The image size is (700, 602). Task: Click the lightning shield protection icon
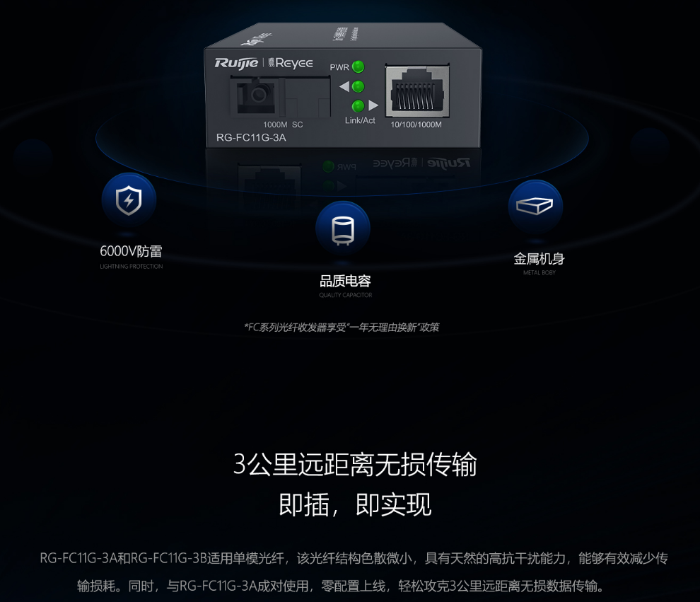[129, 199]
